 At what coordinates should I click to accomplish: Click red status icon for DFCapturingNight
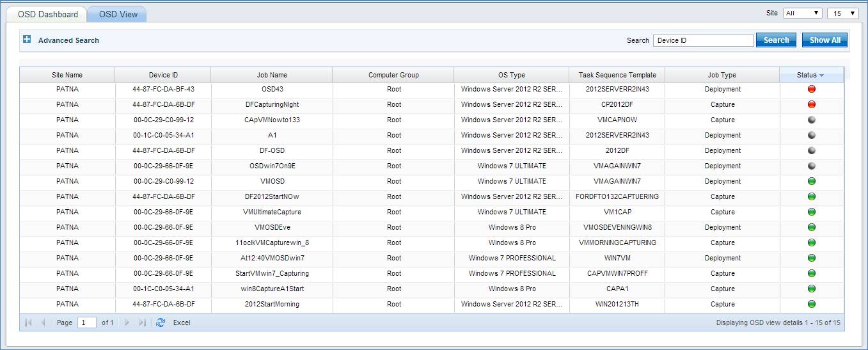(x=812, y=104)
